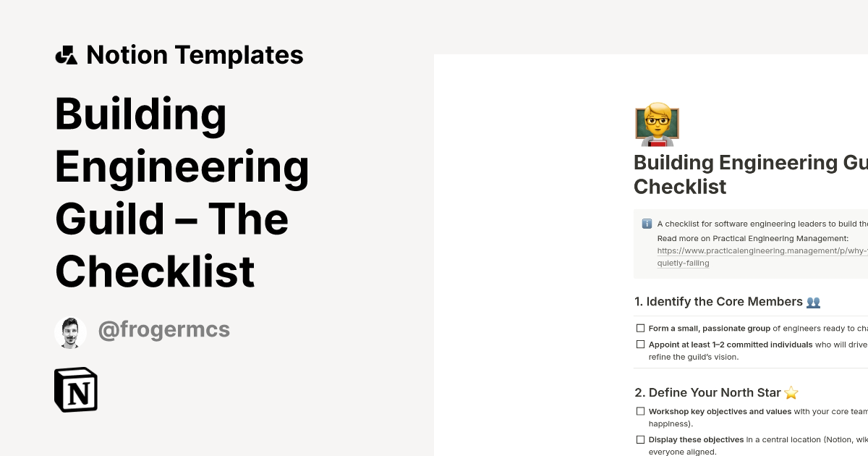Tick the 'Appoint at least 1–2 committed individuals' checkbox
This screenshot has height=456, width=868.
640,344
